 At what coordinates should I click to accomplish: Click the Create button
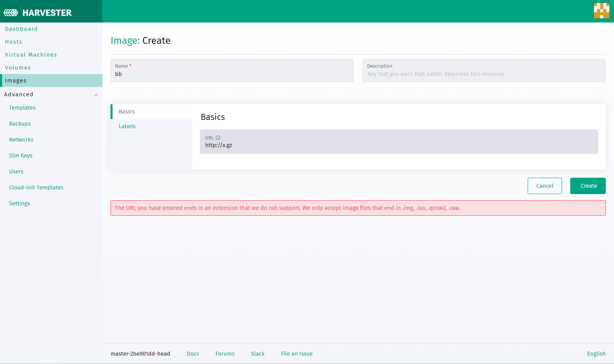[588, 186]
